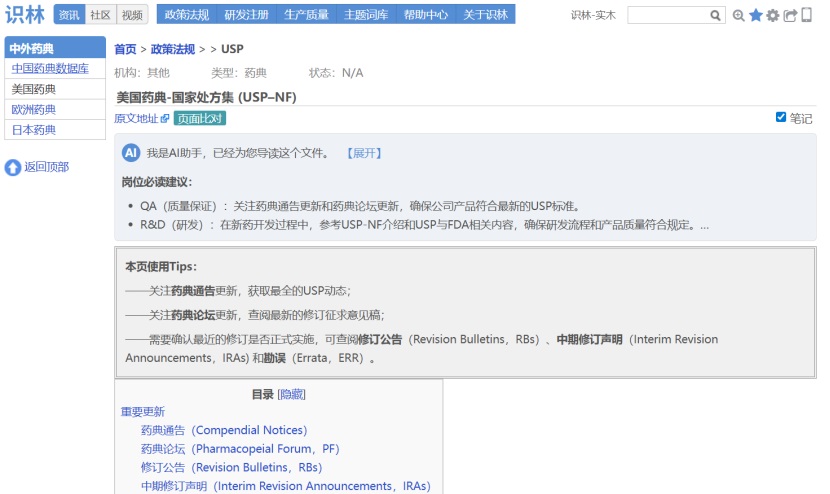830x494 pixels.
Task: Click the mobile phone icon
Action: (806, 15)
